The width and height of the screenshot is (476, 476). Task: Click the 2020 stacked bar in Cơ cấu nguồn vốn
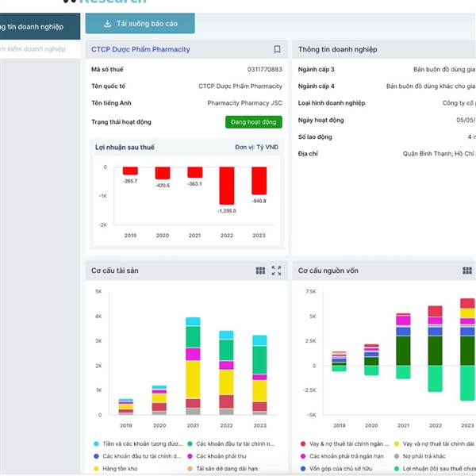(x=371, y=359)
